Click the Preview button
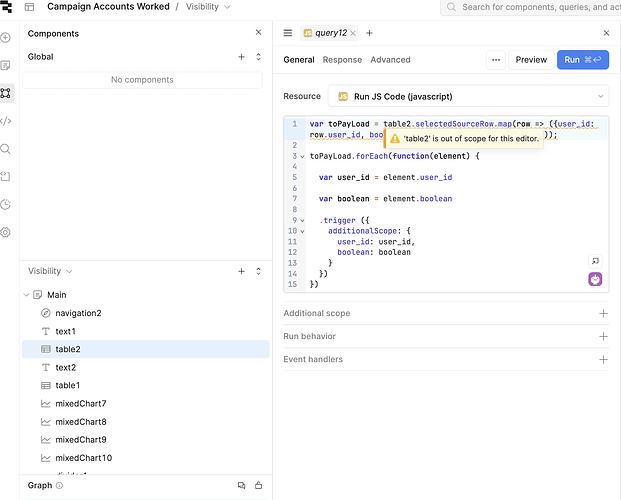Image resolution: width=621 pixels, height=500 pixels. pyautogui.click(x=531, y=60)
